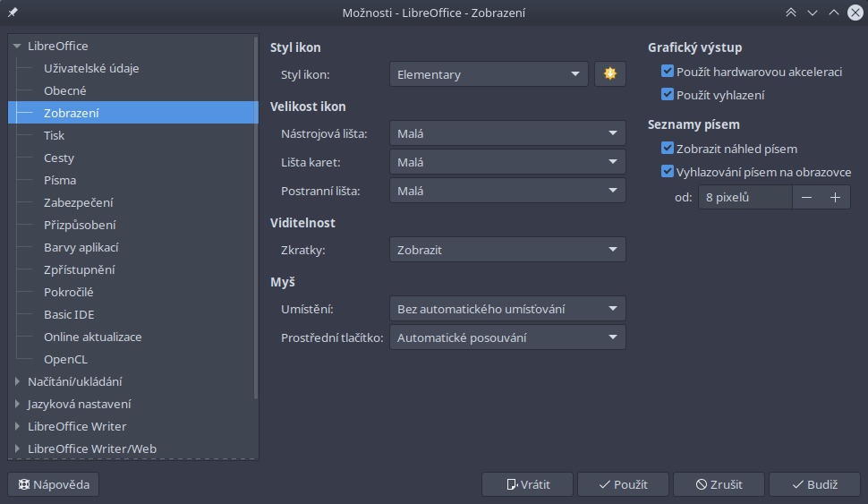The image size is (868, 504).
Task: Select Zpřístupnění in the options tree
Action: pyautogui.click(x=79, y=269)
